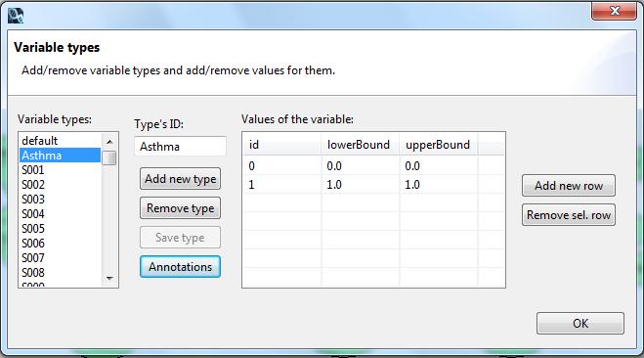The height and width of the screenshot is (358, 644).
Task: Click the variable types list scrollbar thumb
Action: coord(109,157)
